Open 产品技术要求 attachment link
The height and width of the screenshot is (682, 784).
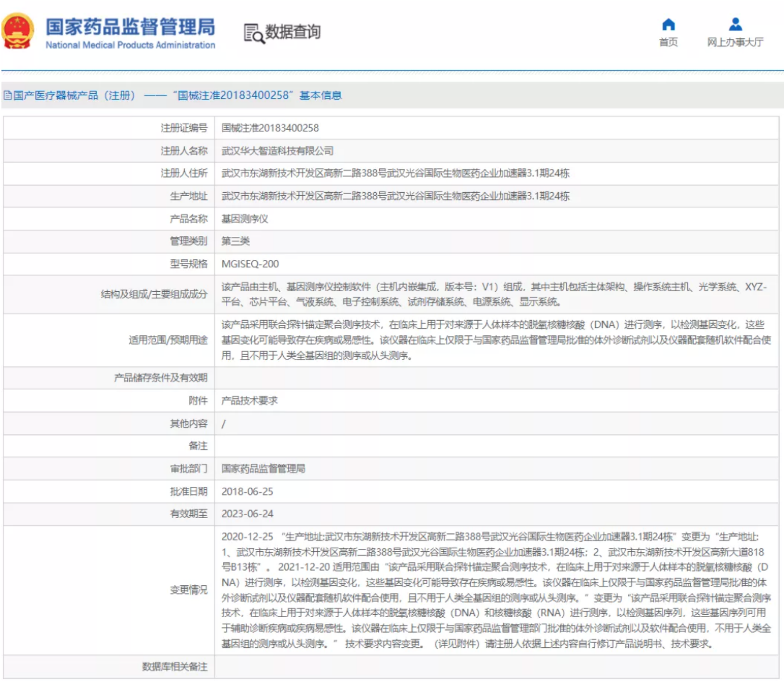[249, 401]
